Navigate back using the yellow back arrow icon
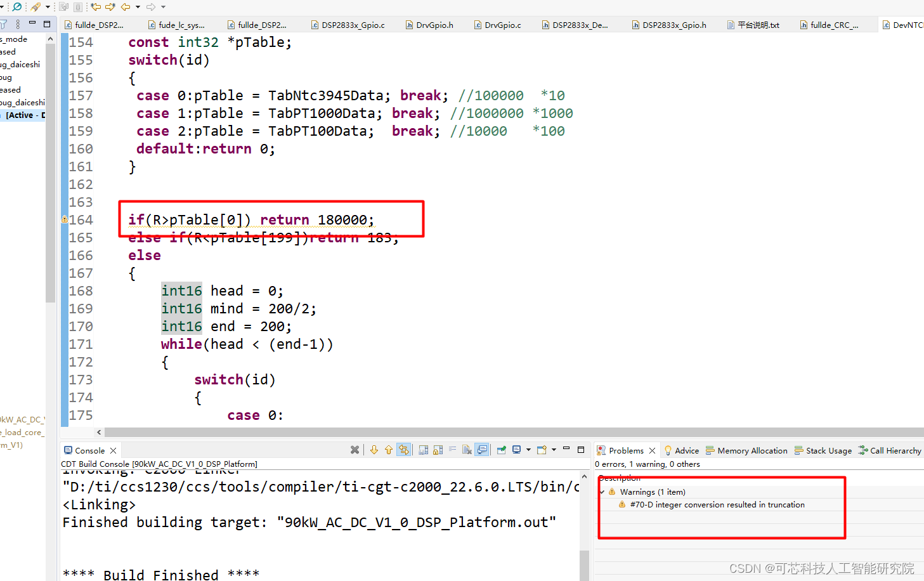Screen dimensions: 924x581 (124, 6)
